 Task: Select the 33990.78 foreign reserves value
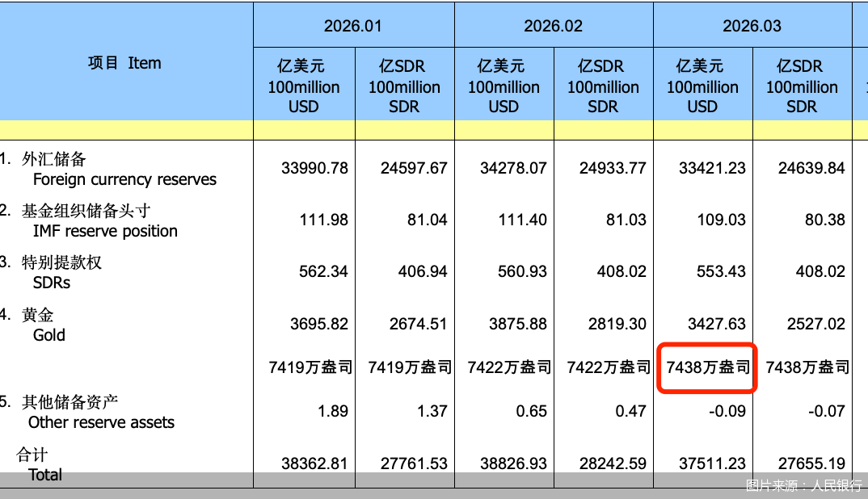[314, 168]
